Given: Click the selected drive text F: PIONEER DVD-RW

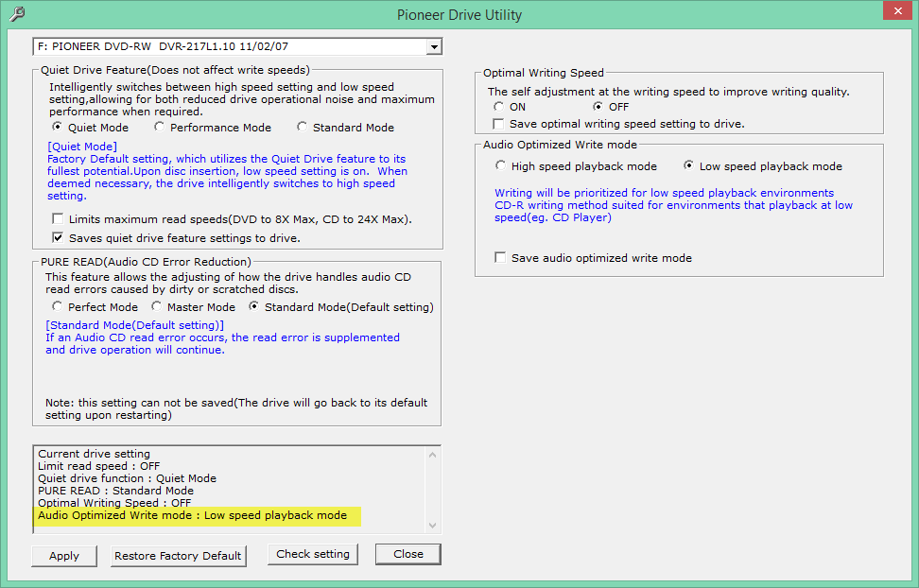Looking at the screenshot, I should click(163, 46).
